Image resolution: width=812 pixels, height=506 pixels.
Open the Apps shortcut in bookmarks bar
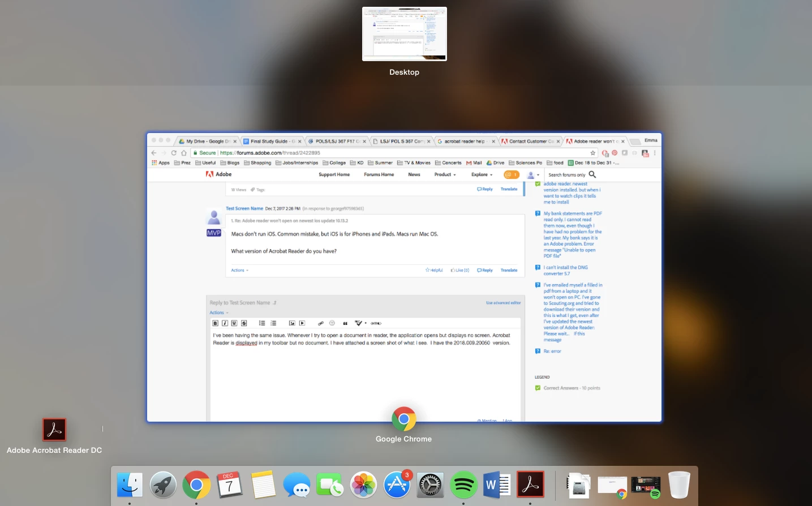click(x=161, y=162)
